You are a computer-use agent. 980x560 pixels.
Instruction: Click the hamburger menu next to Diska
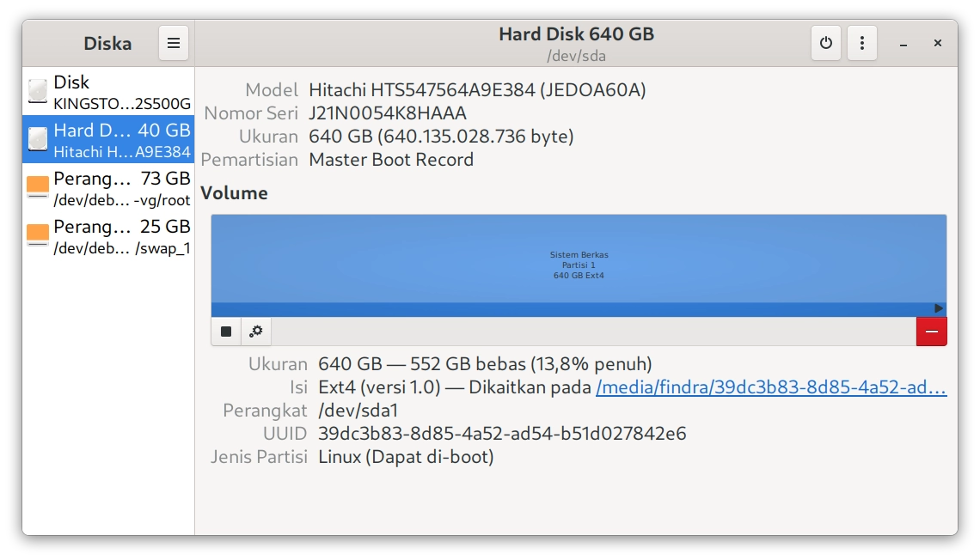click(x=173, y=42)
